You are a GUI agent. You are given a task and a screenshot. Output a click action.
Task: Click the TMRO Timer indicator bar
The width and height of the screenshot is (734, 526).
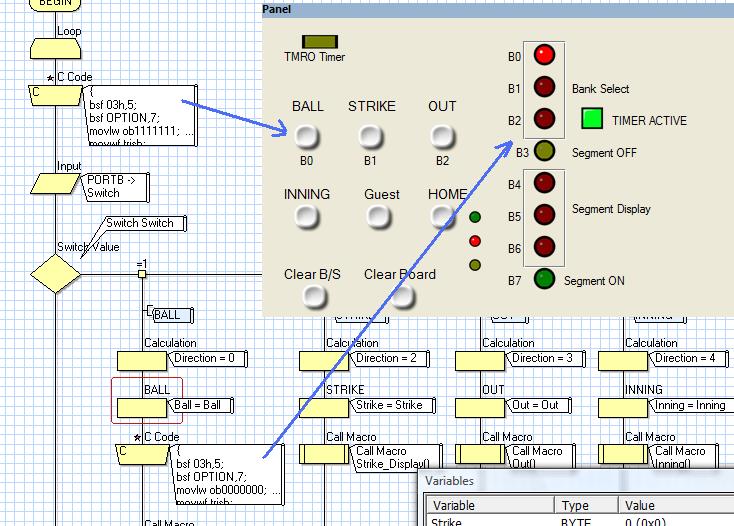point(320,42)
